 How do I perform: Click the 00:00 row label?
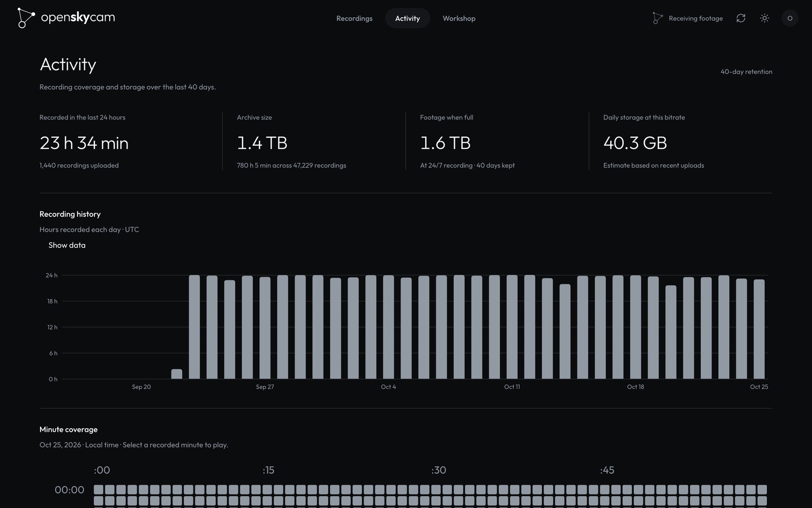click(x=70, y=490)
